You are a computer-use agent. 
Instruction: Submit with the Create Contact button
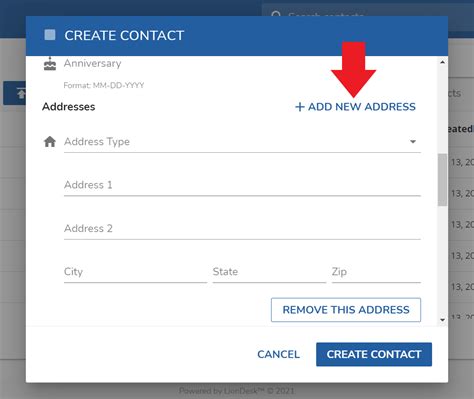374,354
